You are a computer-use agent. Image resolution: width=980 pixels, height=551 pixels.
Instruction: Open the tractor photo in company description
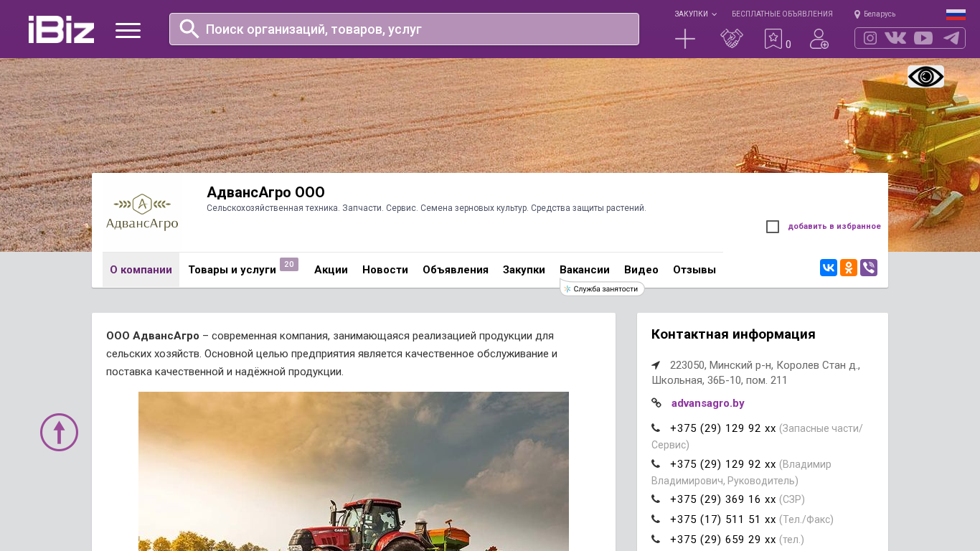tap(354, 471)
